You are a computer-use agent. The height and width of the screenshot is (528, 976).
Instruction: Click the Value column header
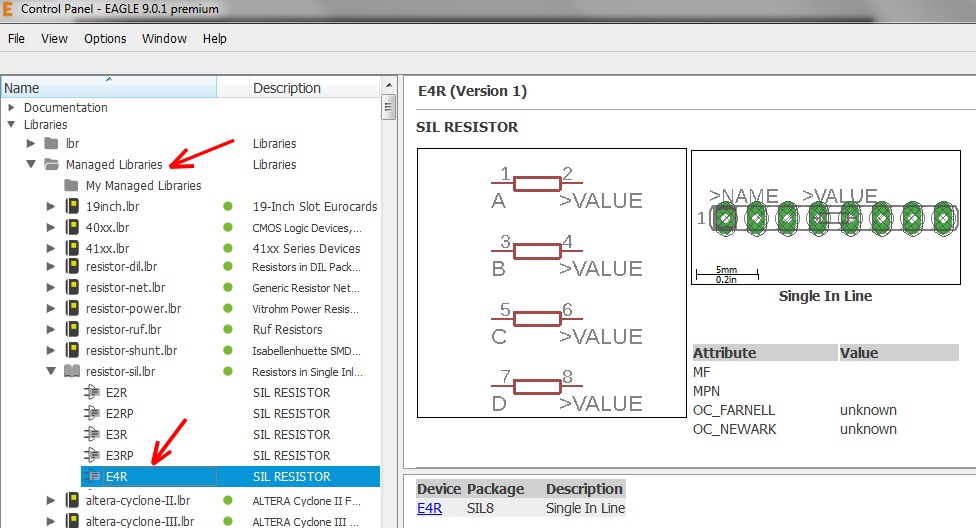click(899, 352)
